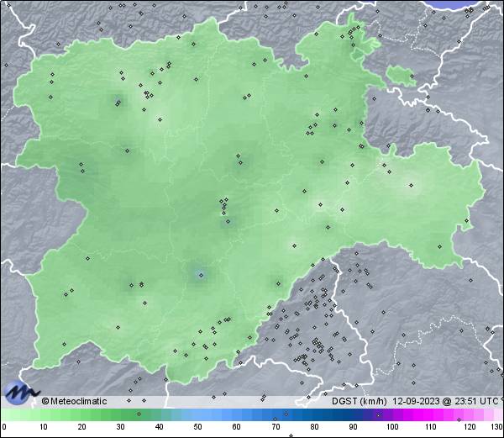Screen dimensions: 504x438
Task: Click the 50 value on the scale
Action: point(197,427)
